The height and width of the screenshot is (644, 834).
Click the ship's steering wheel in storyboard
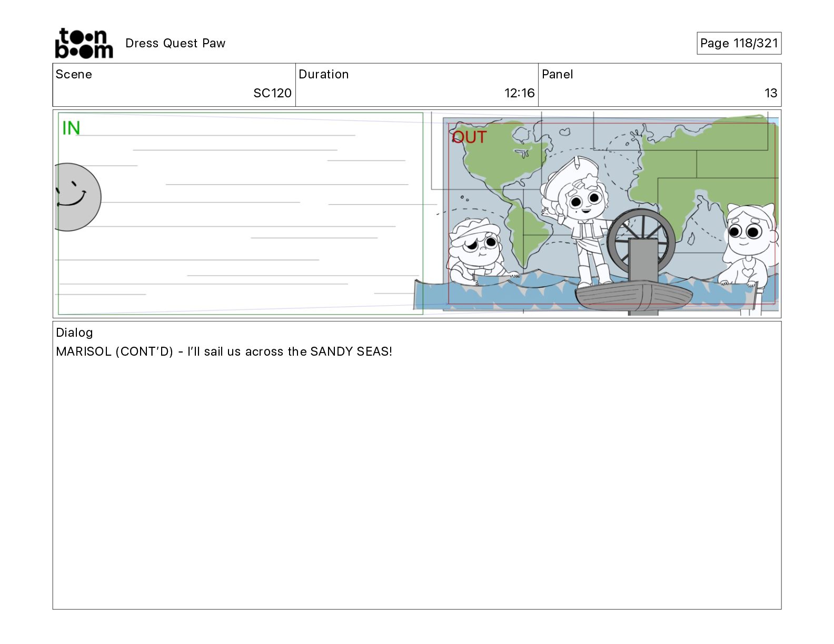click(x=641, y=241)
